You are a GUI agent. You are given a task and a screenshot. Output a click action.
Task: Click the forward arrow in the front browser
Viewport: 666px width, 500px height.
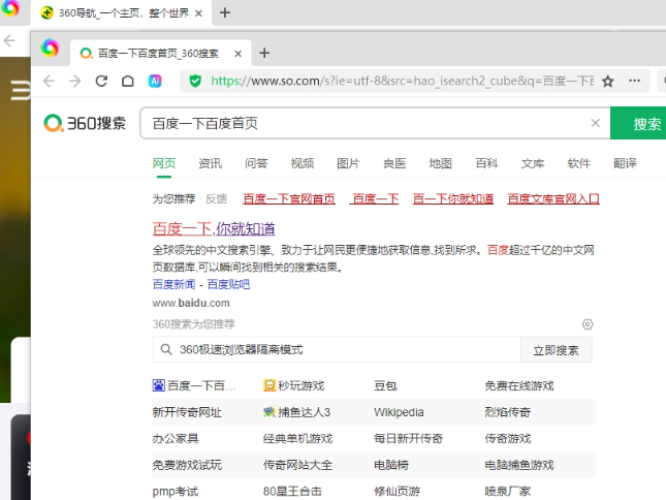click(x=75, y=81)
